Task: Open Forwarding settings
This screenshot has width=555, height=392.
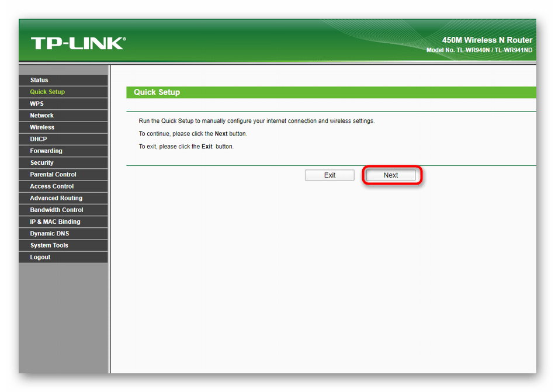Action: point(63,151)
